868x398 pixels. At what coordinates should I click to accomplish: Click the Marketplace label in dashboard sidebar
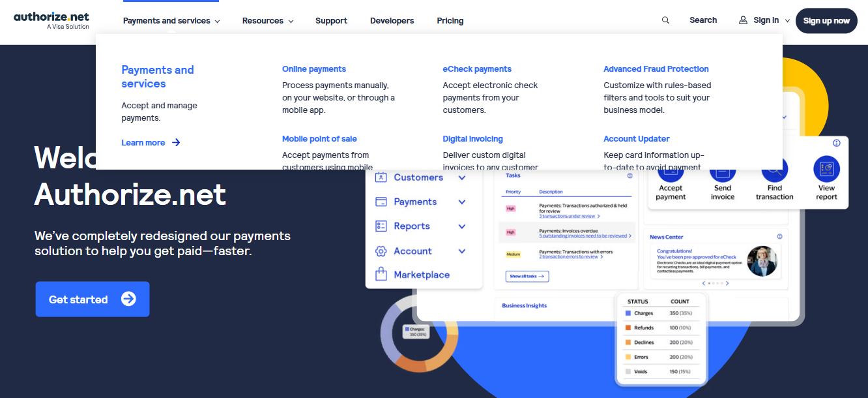coord(422,275)
